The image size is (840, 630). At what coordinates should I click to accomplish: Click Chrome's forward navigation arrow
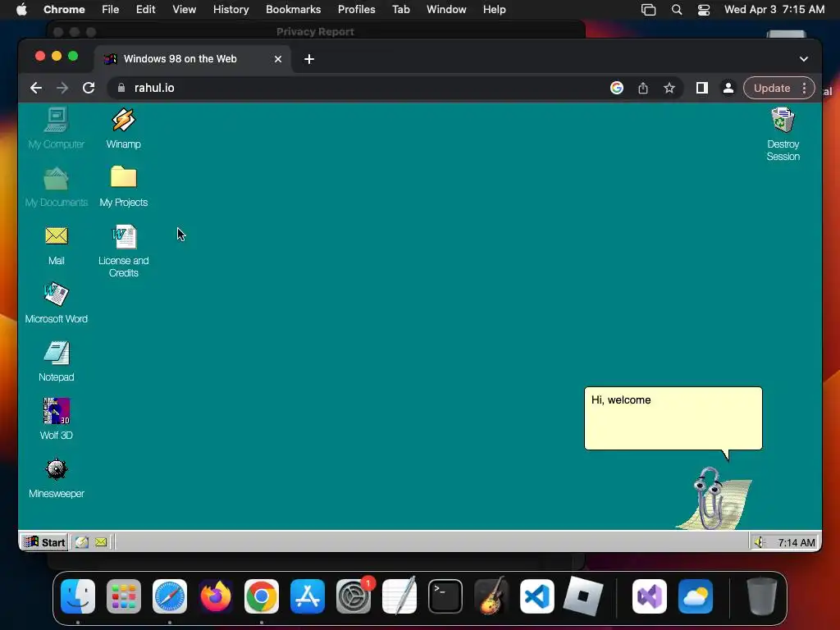[x=62, y=88]
